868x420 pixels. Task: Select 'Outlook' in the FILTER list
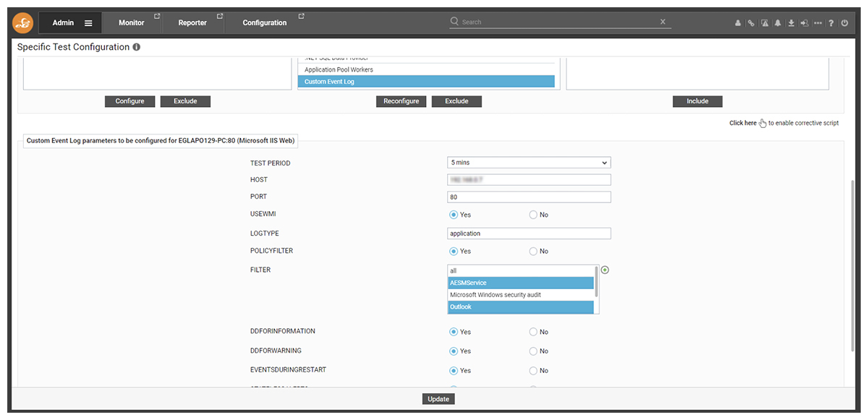pyautogui.click(x=521, y=307)
